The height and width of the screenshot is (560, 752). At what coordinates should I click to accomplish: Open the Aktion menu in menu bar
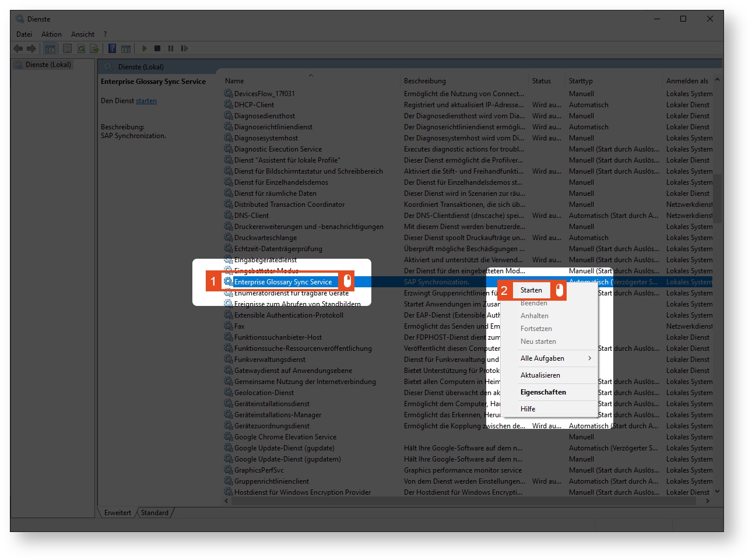click(x=51, y=34)
